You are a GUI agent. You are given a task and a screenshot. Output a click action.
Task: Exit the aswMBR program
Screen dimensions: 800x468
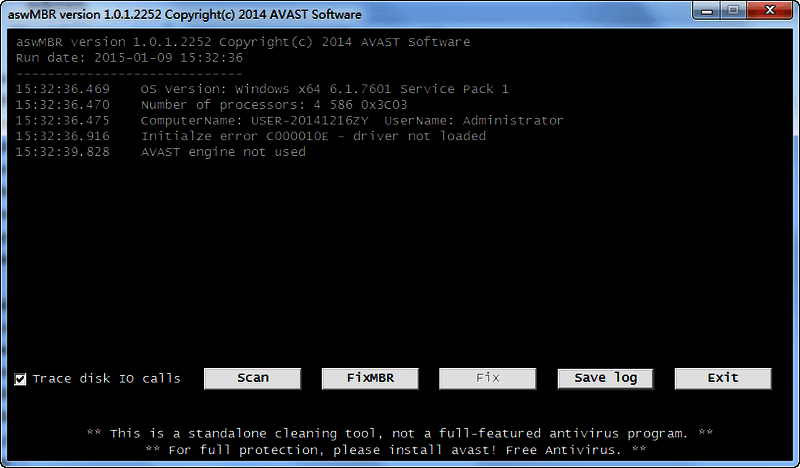tap(722, 378)
